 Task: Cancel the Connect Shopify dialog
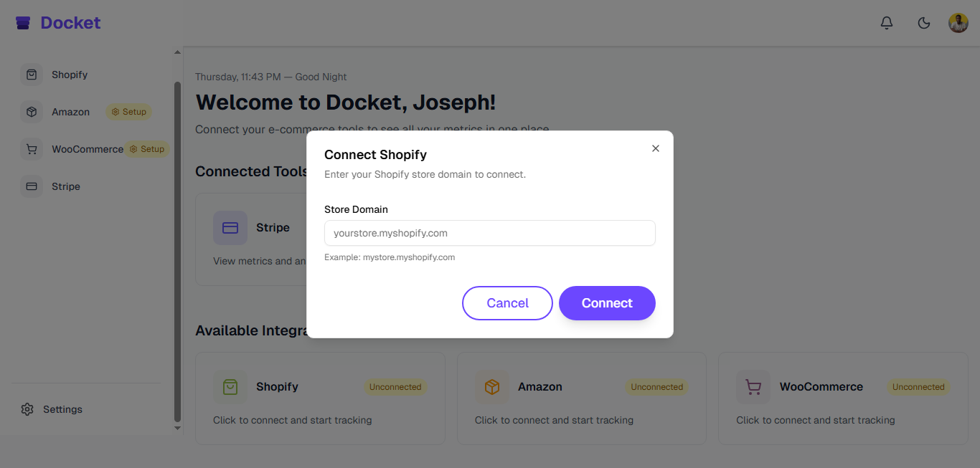507,303
